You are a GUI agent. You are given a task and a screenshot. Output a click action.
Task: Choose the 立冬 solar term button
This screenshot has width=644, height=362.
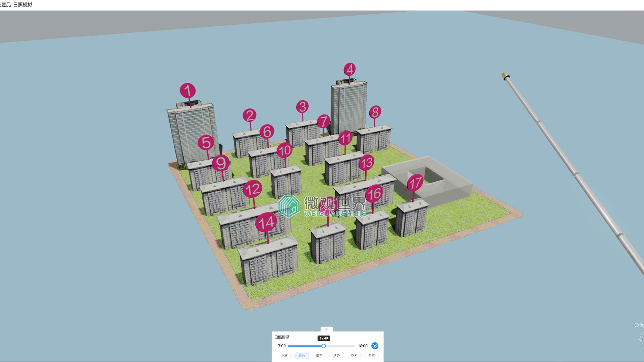[x=354, y=356]
